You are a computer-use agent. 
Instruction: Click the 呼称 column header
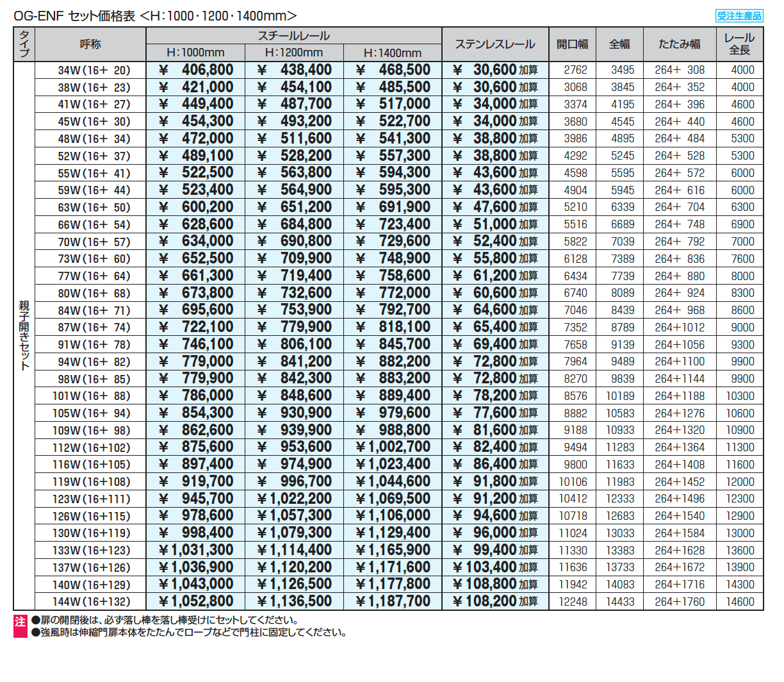(90, 44)
